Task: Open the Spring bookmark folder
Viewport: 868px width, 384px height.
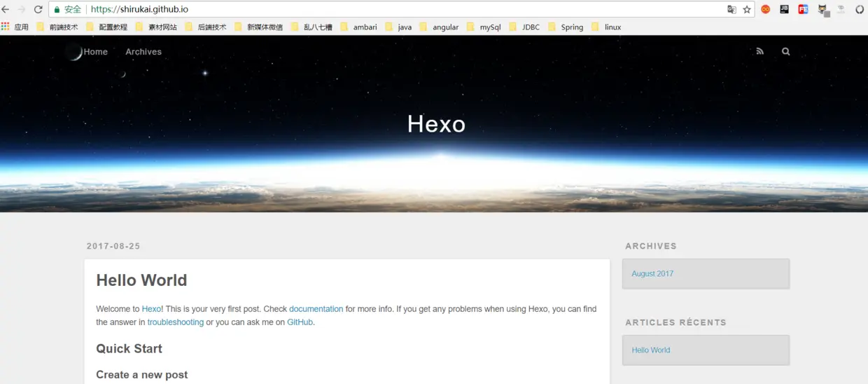Action: pos(566,27)
